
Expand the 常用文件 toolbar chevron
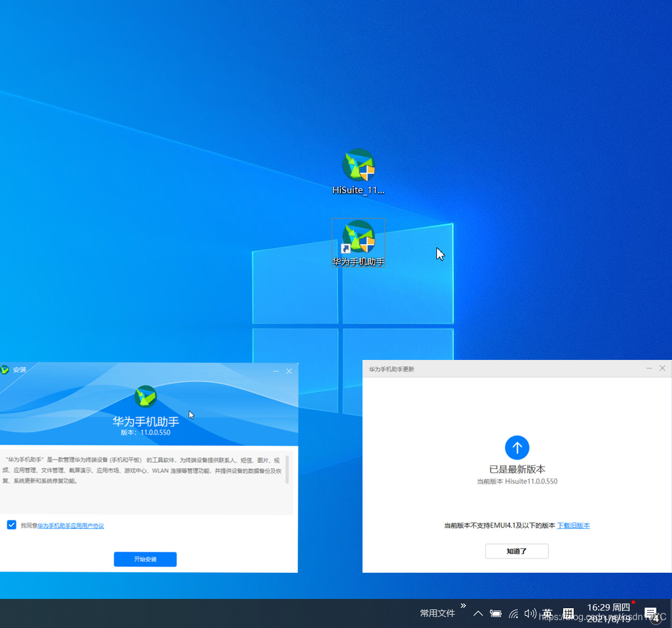(x=463, y=606)
